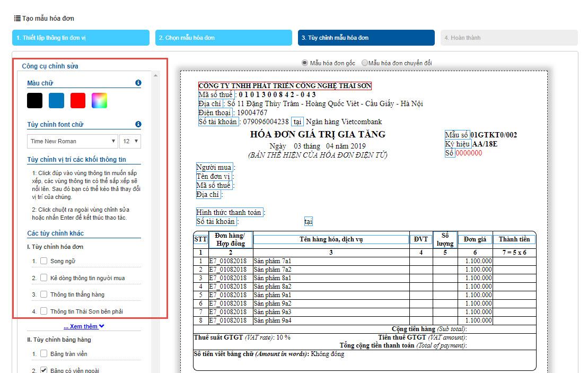Pick the black text color swatch

(35, 100)
